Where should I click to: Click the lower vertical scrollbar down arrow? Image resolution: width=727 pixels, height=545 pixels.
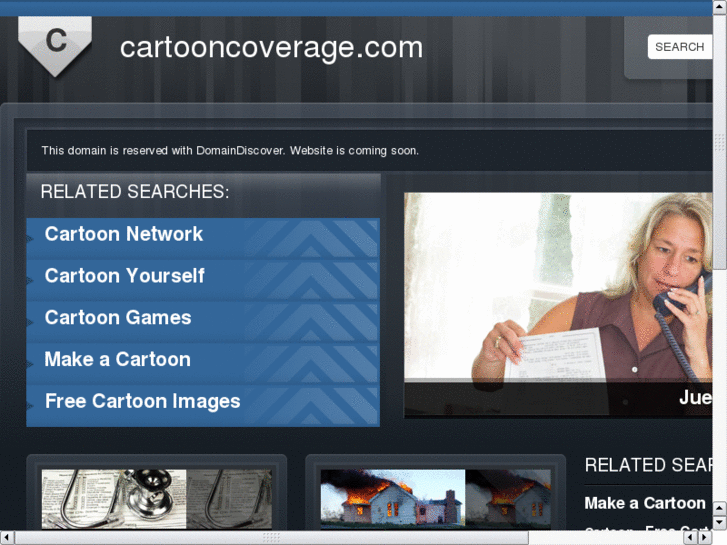pos(720,523)
